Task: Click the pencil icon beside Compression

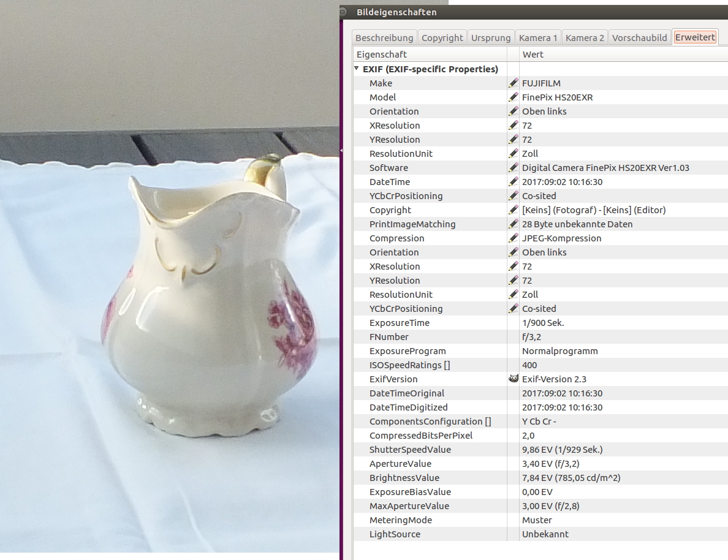Action: coord(513,238)
